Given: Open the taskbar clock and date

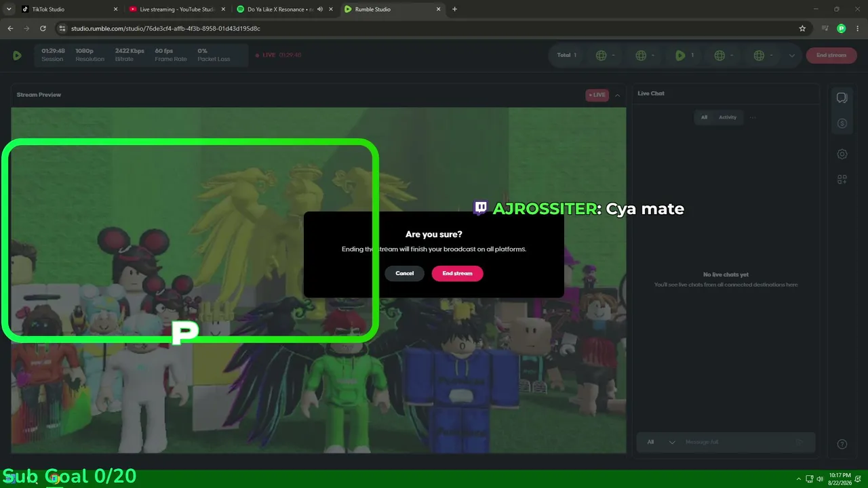Looking at the screenshot, I should 840,479.
